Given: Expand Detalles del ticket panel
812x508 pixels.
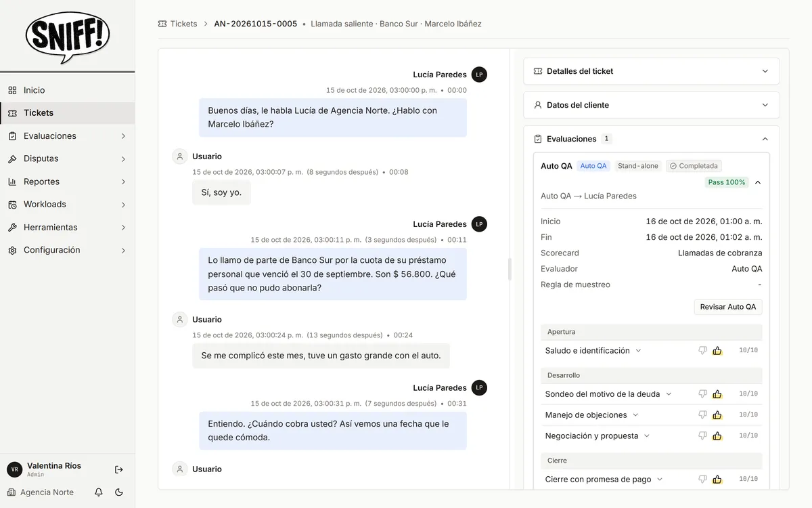Looking at the screenshot, I should (652, 71).
